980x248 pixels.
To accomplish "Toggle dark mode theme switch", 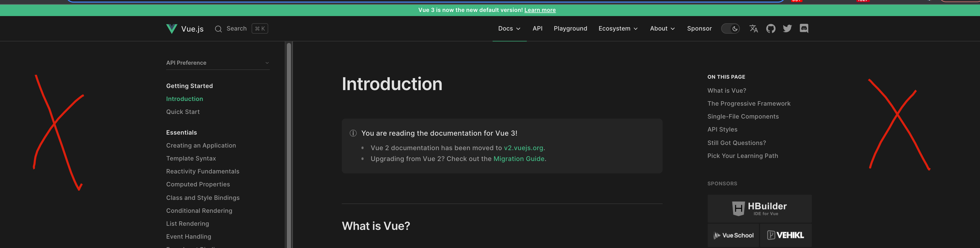I will pyautogui.click(x=730, y=28).
